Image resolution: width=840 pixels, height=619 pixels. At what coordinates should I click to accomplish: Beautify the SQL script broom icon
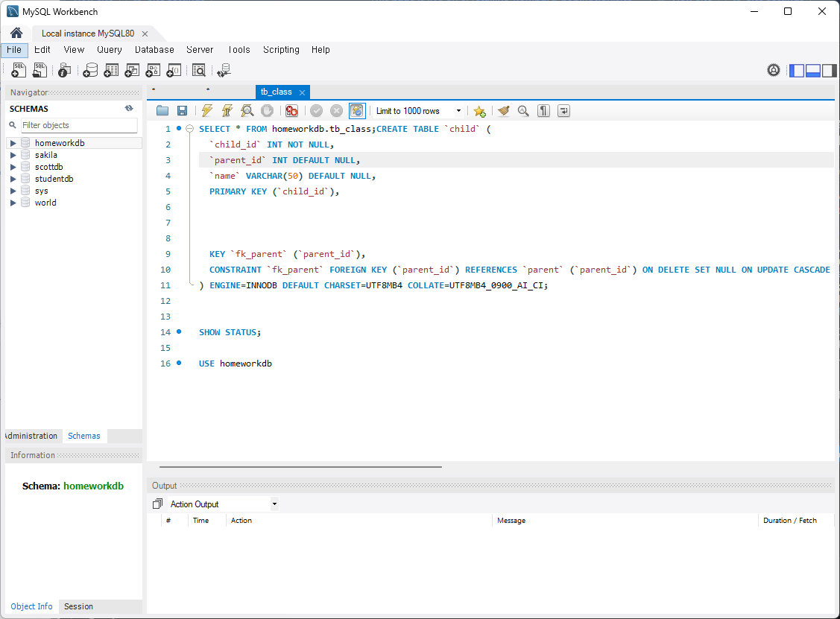pos(504,111)
